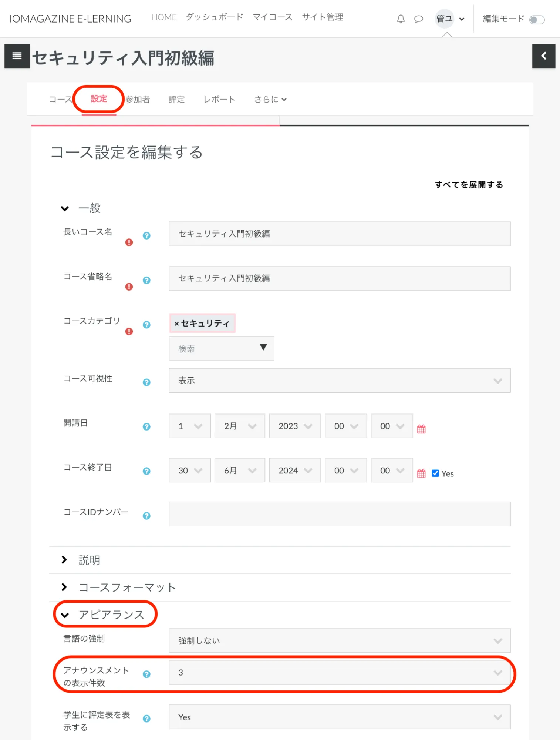Show help for コースIDナンバー
The image size is (560, 740).
146,516
